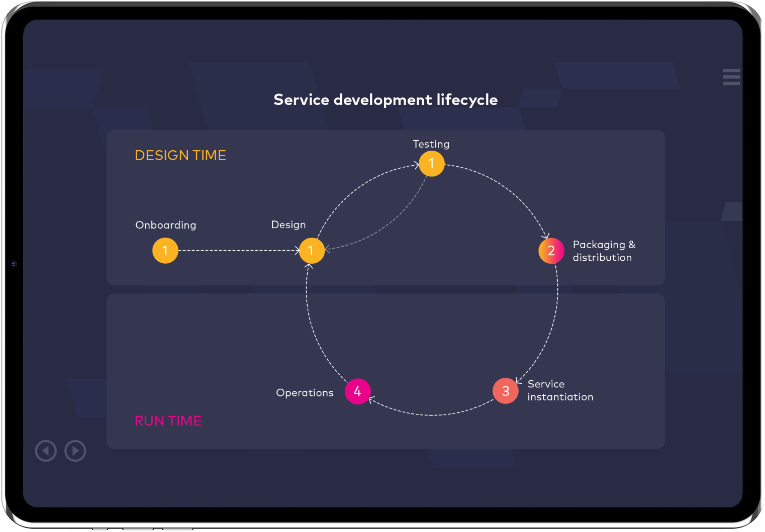The image size is (765, 532).
Task: Open the hamburger menu
Action: [731, 77]
